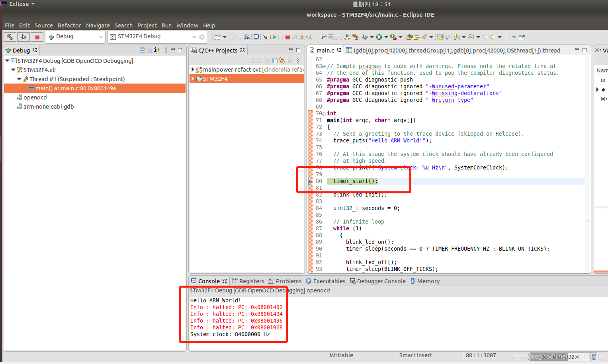Go to Next Annotation icon
608x364 pixels.
pyautogui.click(x=456, y=37)
